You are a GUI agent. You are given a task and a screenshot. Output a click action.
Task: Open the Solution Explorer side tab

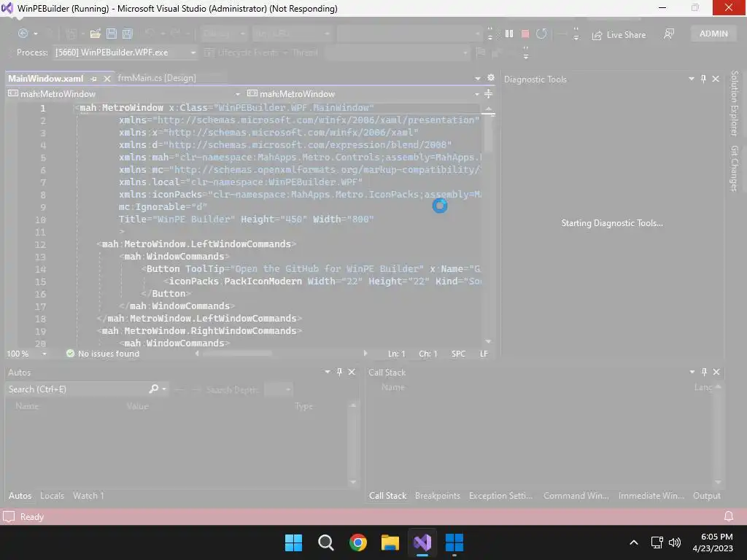pyautogui.click(x=735, y=104)
